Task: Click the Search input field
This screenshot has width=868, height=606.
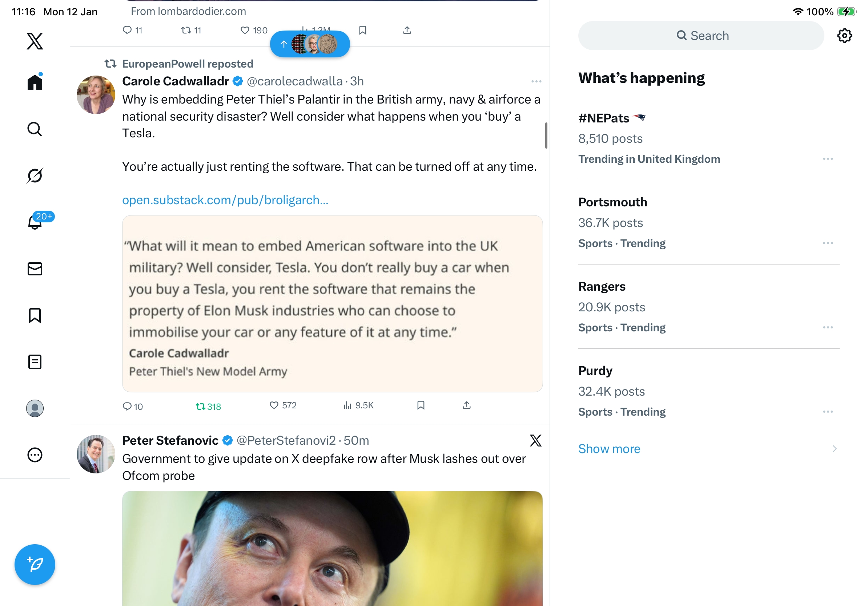Action: point(701,36)
